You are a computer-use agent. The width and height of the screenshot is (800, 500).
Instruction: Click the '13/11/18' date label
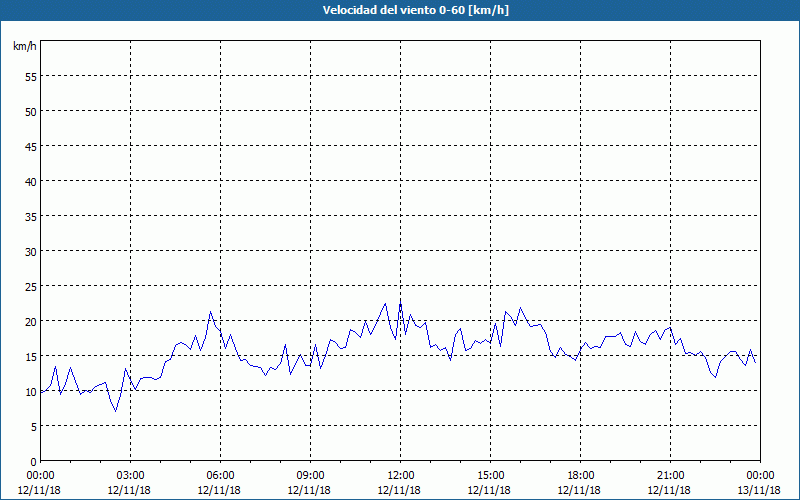coord(759,490)
